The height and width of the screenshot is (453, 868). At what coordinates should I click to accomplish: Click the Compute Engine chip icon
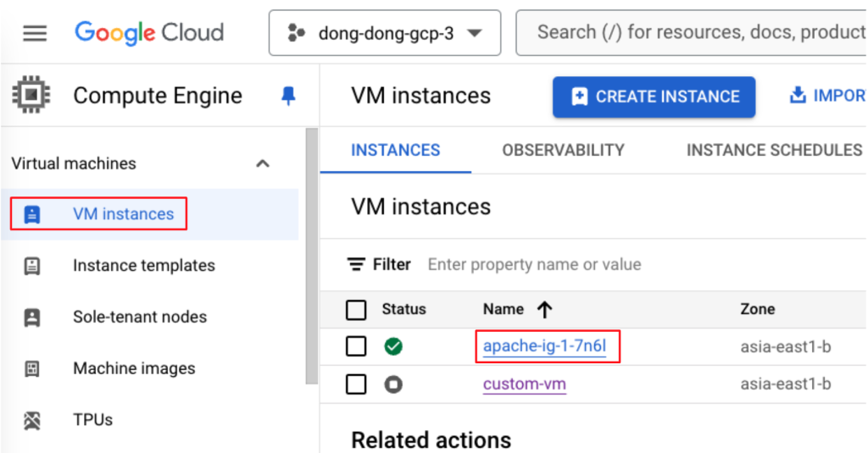pos(31,95)
